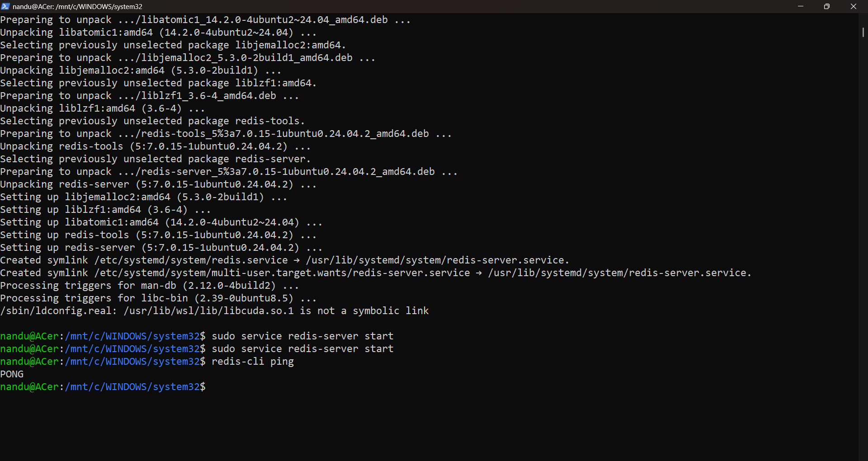Click the terminal app icon in title bar
The height and width of the screenshot is (461, 868).
(5, 6)
